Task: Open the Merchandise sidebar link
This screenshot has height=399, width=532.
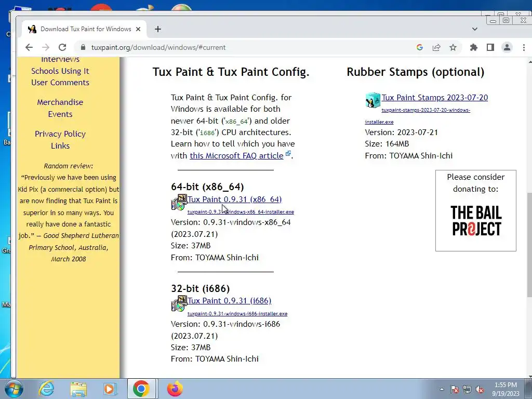Action: click(60, 102)
